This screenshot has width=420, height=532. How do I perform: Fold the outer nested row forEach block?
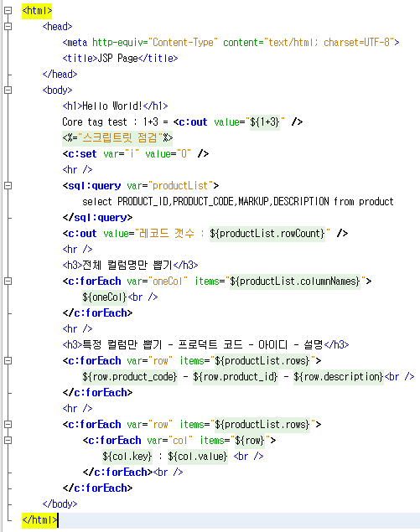[8, 425]
